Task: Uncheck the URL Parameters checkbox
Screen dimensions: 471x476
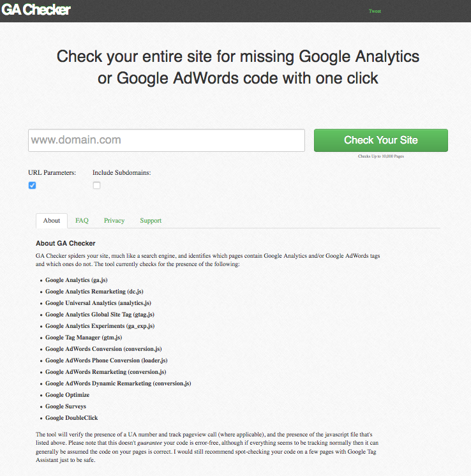Action: click(32, 185)
